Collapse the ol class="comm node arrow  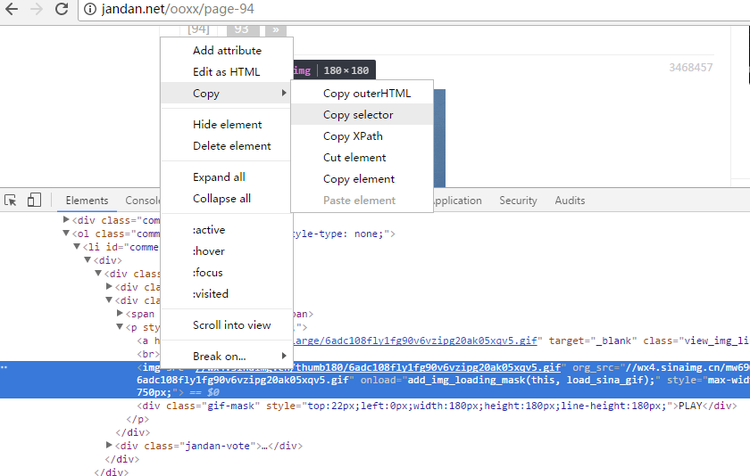66,233
